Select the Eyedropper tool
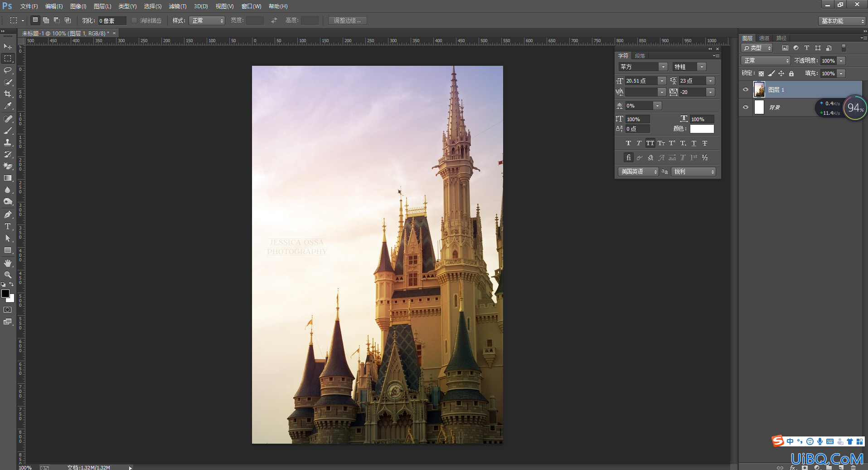 (8, 106)
